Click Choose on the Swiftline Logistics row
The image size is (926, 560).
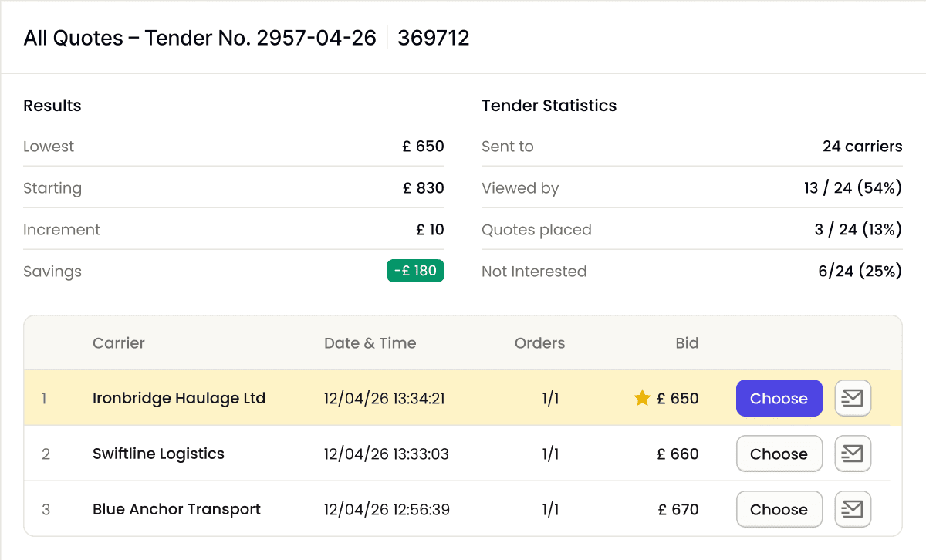pyautogui.click(x=779, y=454)
